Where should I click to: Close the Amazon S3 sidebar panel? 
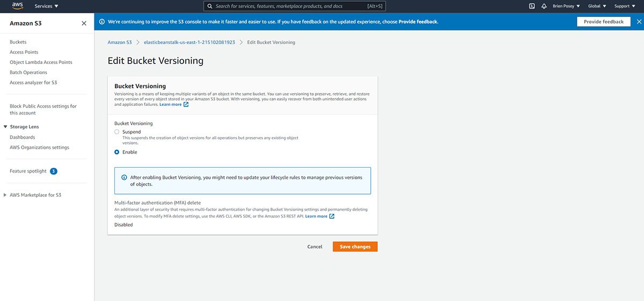84,23
